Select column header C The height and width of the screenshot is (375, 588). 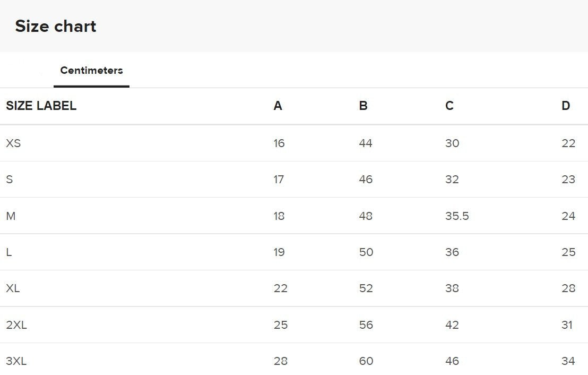(449, 106)
